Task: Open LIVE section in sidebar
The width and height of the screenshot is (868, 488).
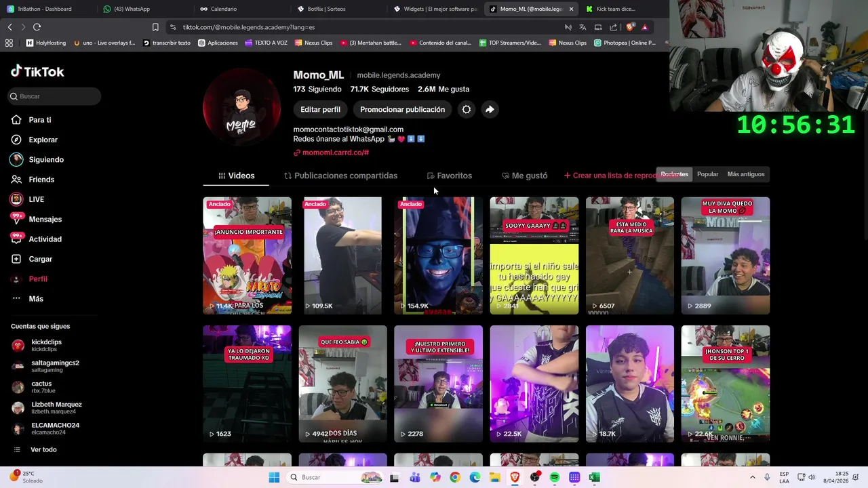Action: point(36,199)
